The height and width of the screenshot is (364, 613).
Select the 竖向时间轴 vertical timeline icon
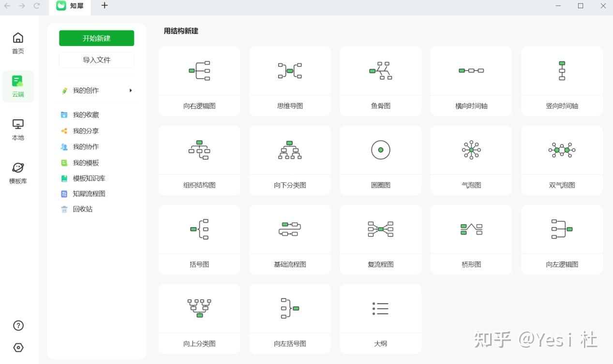tap(562, 71)
